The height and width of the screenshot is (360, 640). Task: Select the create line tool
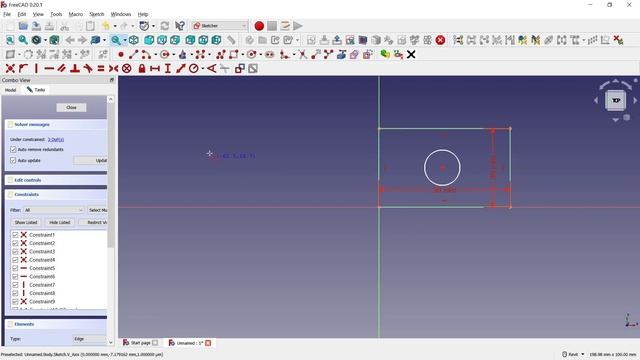(133, 54)
